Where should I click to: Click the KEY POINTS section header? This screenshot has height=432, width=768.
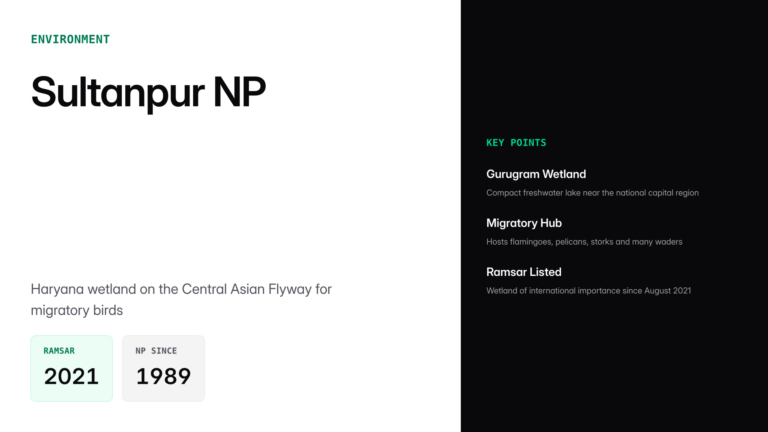click(516, 143)
